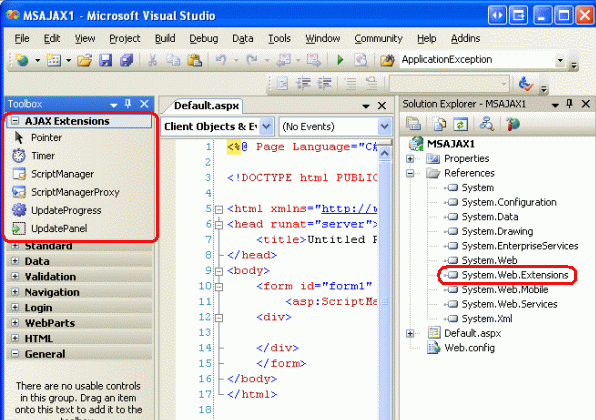Expand the Data toolbox group
Screen dimensions: 596x420
pos(15,261)
